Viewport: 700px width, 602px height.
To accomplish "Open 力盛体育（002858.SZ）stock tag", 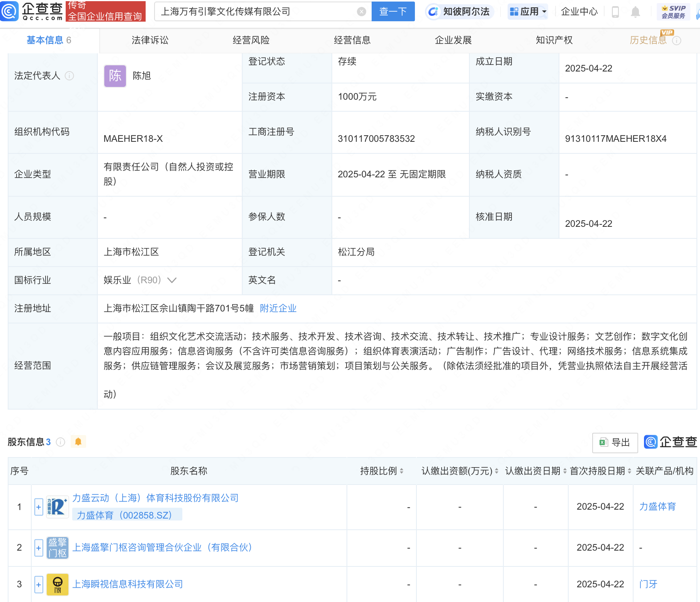I will coord(127,515).
